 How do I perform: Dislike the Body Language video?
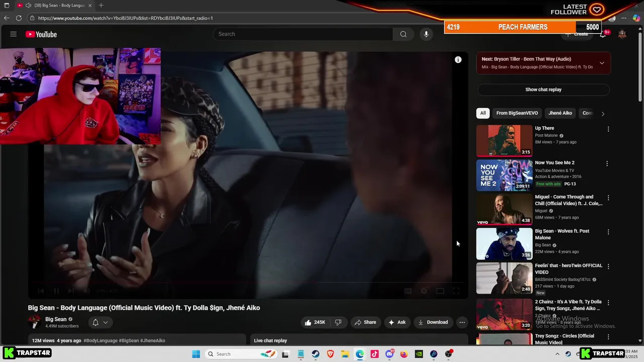click(x=338, y=322)
